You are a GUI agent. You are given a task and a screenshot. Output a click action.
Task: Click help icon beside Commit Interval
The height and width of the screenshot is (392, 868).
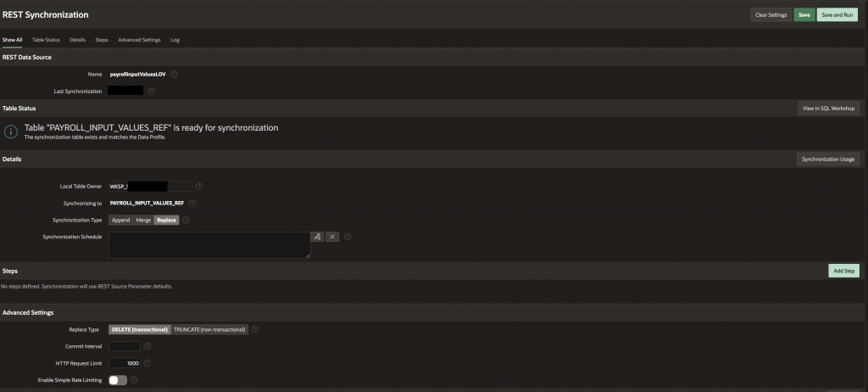point(147,346)
